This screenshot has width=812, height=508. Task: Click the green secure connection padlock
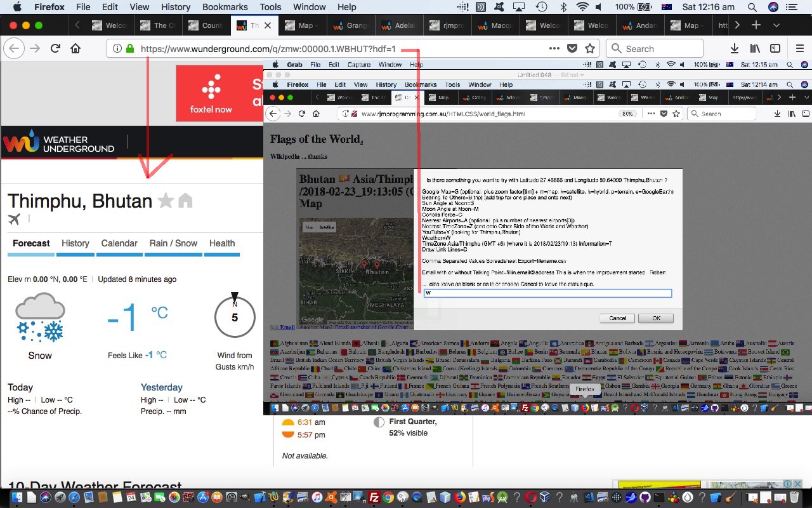(130, 48)
